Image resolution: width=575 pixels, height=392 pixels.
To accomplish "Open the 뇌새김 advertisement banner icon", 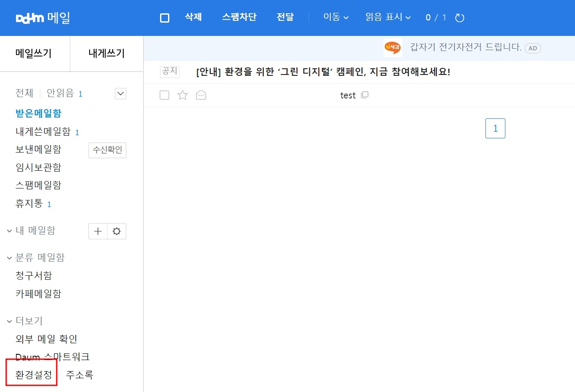I will click(x=392, y=48).
